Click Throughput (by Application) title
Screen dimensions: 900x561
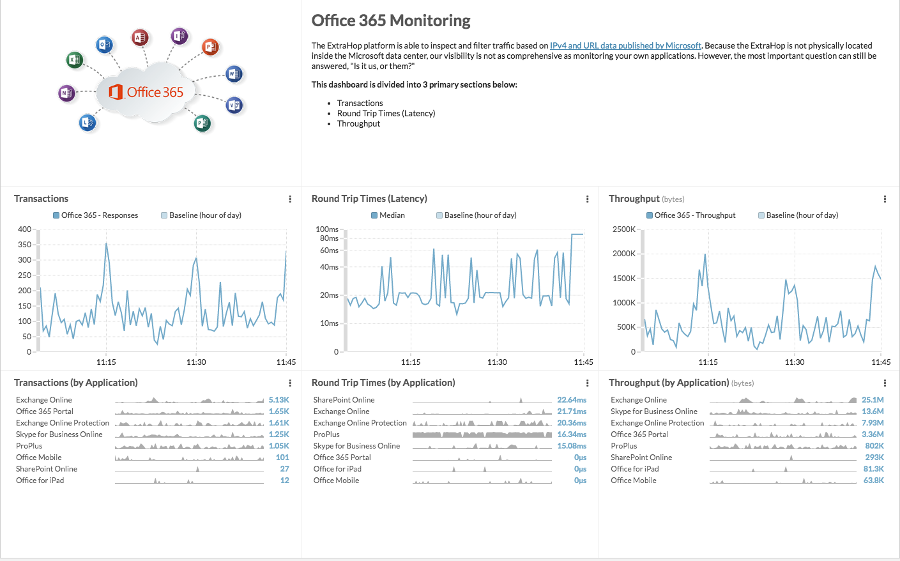[x=669, y=382]
